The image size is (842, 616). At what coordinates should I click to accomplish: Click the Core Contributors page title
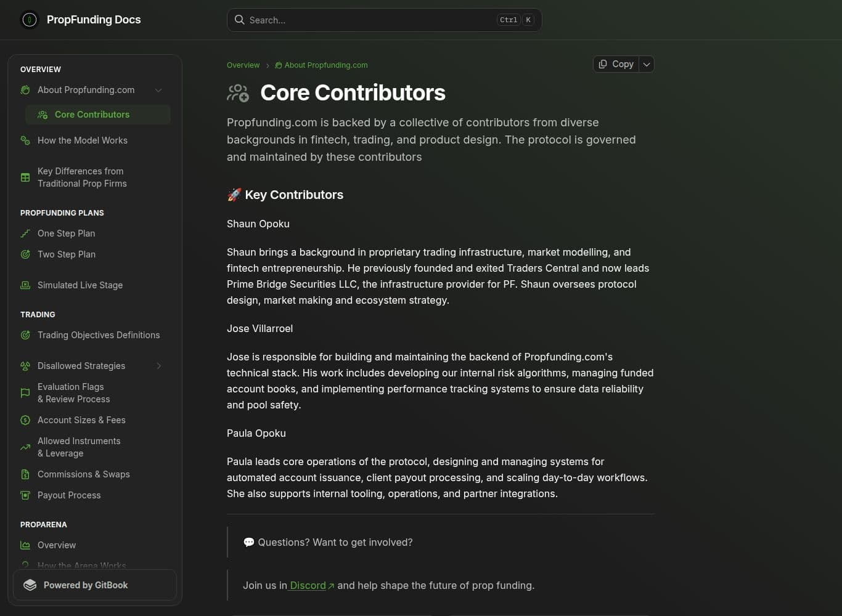point(353,93)
